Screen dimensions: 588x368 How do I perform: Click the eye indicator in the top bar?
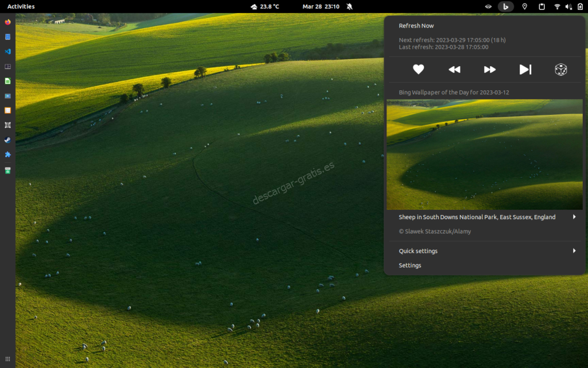point(488,6)
